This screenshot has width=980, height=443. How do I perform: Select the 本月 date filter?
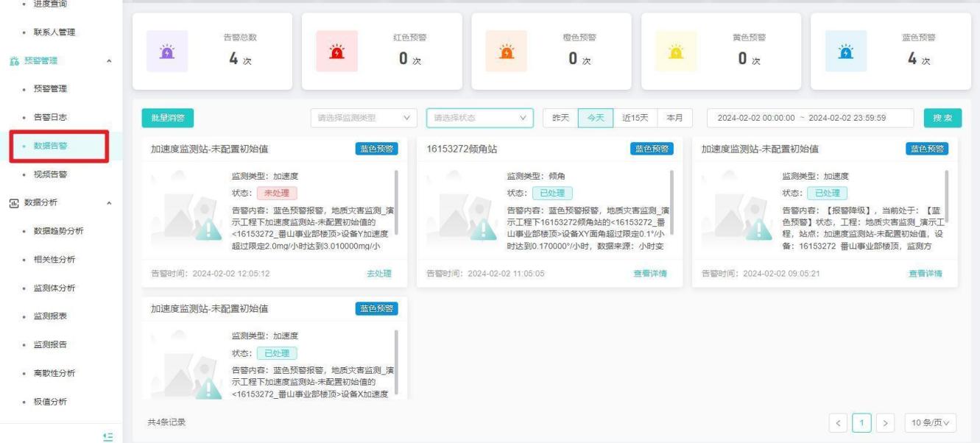pos(674,118)
